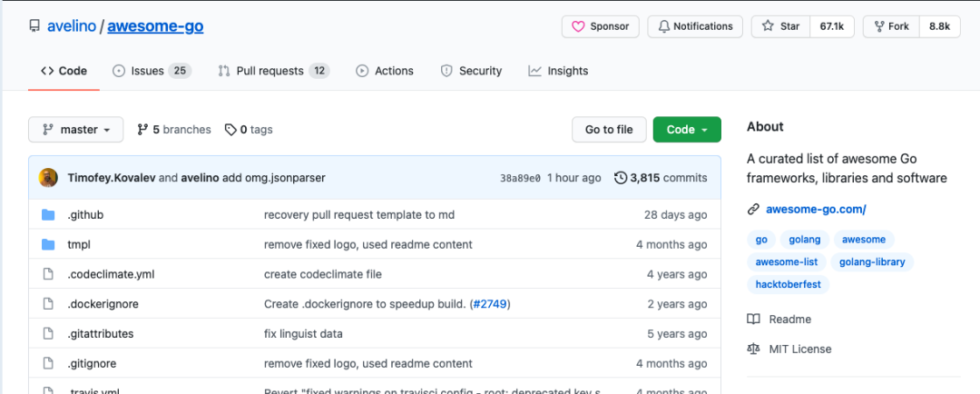The height and width of the screenshot is (394, 980).
Task: Open Notifications bell button
Action: pos(695,26)
